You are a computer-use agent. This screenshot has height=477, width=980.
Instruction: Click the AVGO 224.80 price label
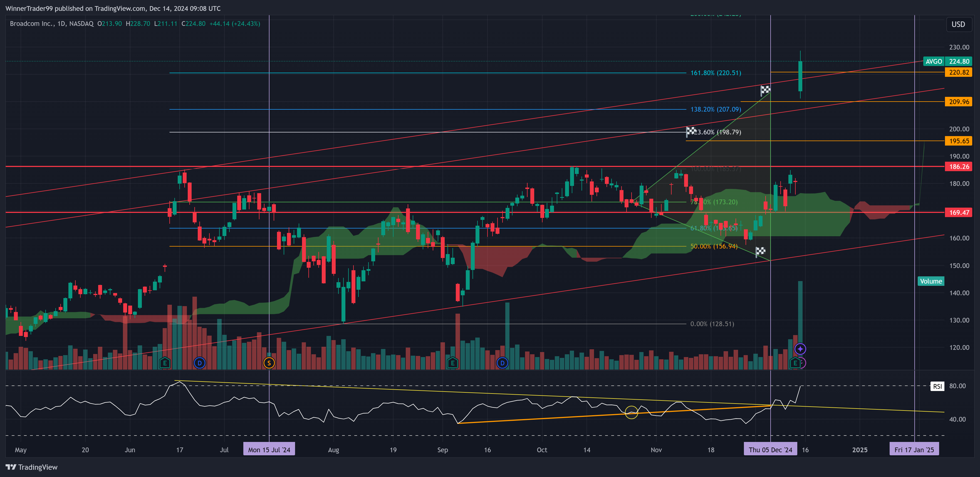pyautogui.click(x=947, y=61)
